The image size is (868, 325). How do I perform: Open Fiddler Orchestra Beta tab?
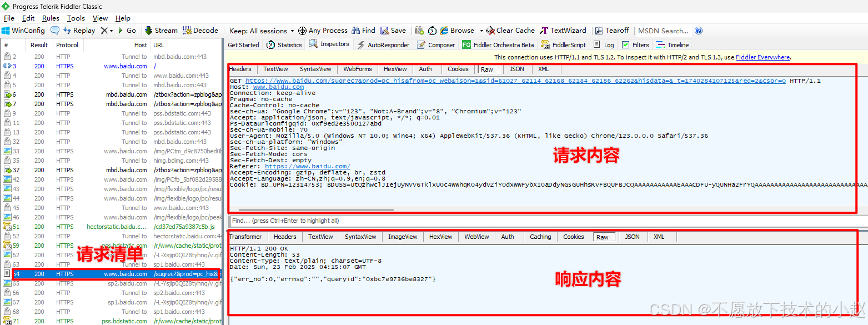[498, 45]
